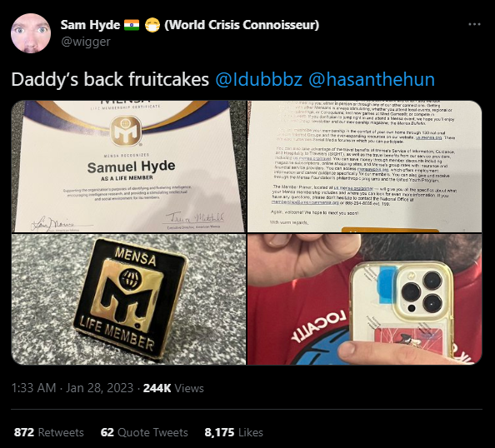
Task: Open the Mensa Life Member pin photo
Action: point(128,300)
